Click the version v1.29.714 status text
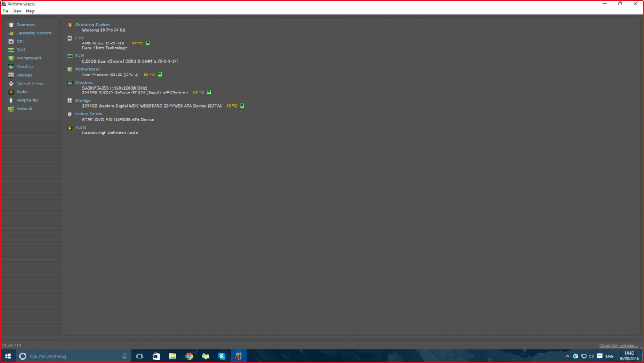This screenshot has width=644, height=363. (x=12, y=346)
